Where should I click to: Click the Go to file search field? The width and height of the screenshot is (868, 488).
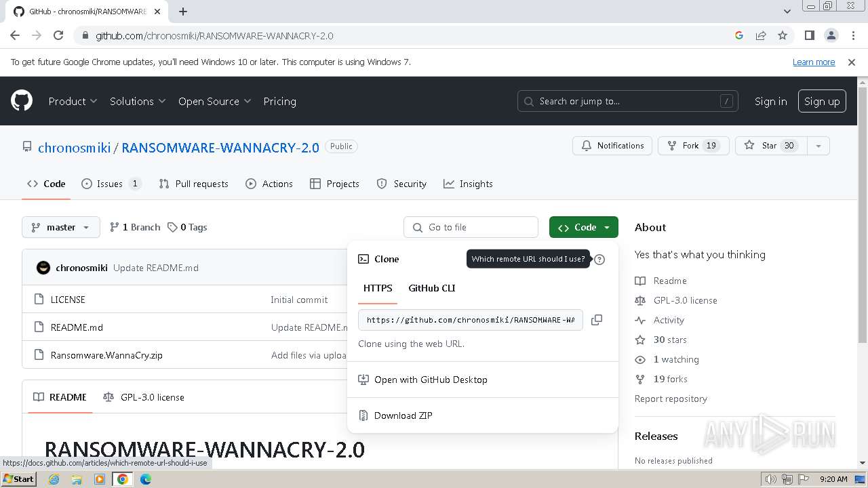click(x=471, y=227)
